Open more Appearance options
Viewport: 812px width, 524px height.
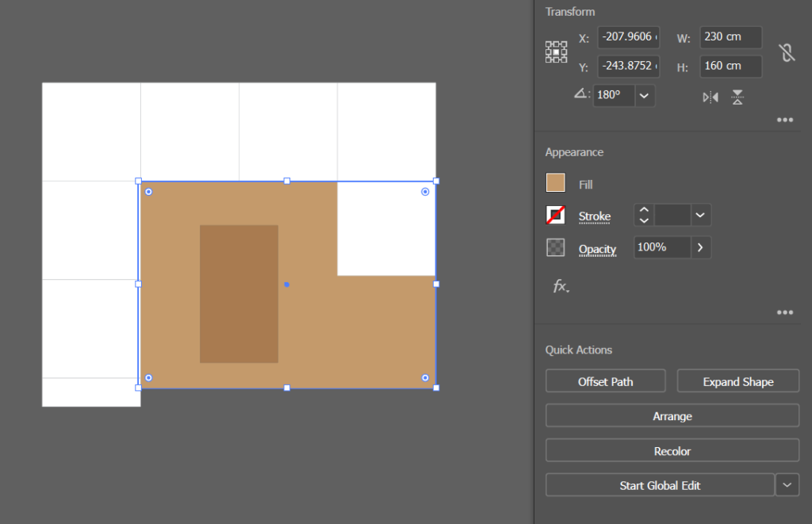click(785, 312)
